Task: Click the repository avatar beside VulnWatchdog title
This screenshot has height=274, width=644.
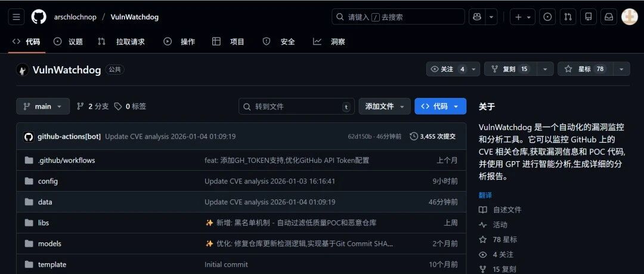Action: [23, 70]
